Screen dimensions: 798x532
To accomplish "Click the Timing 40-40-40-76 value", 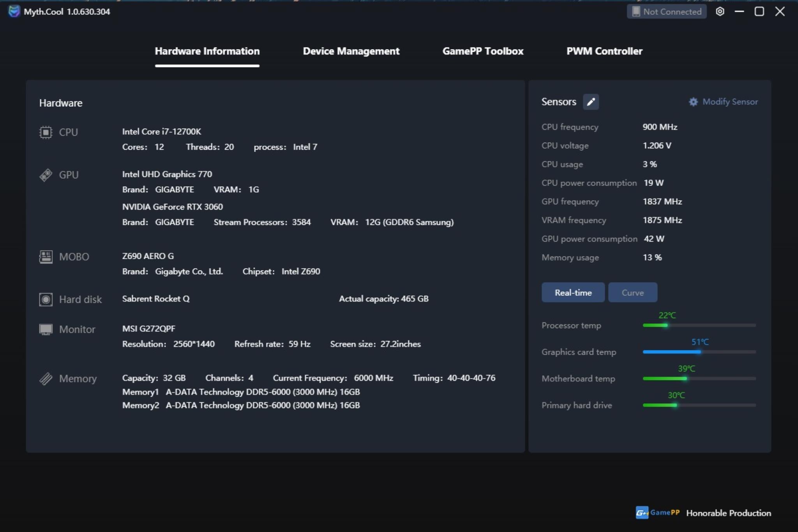I will (x=471, y=378).
